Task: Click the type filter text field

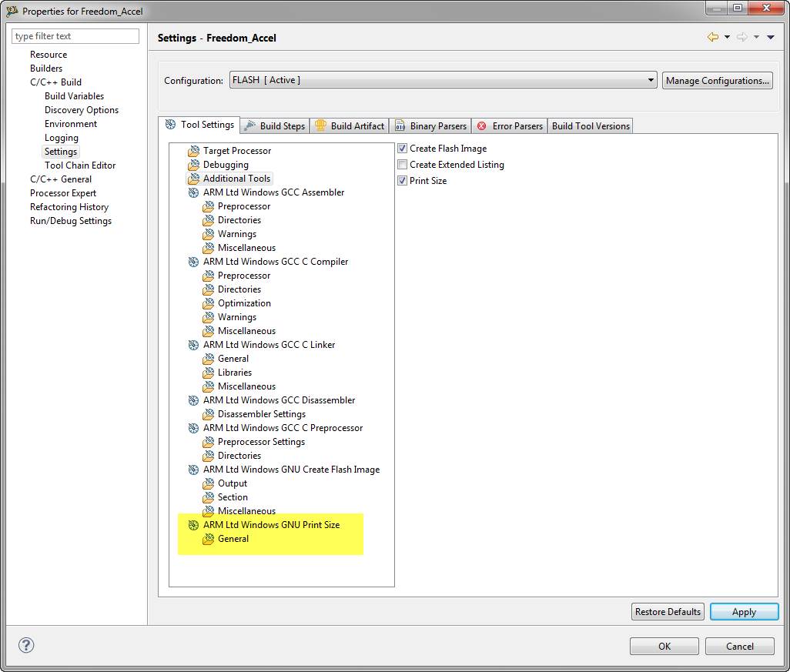Action: 75,36
